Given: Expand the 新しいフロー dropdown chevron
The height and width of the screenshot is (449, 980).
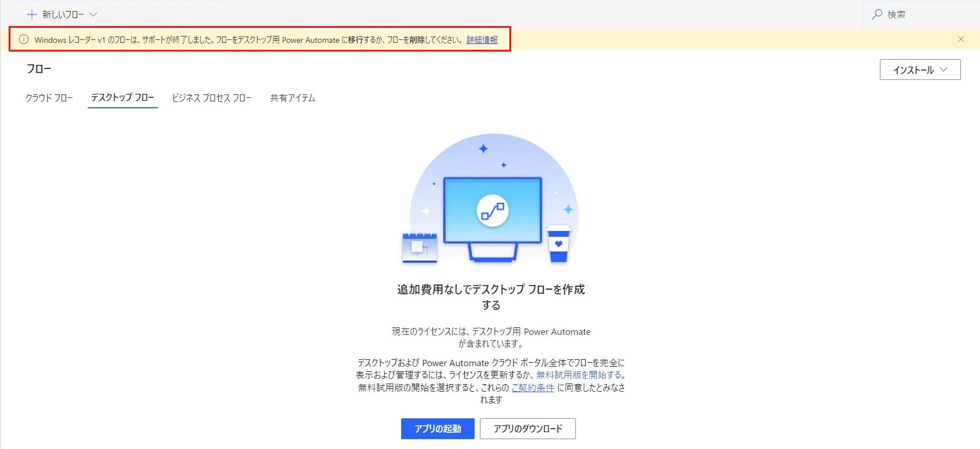Looking at the screenshot, I should coord(93,14).
